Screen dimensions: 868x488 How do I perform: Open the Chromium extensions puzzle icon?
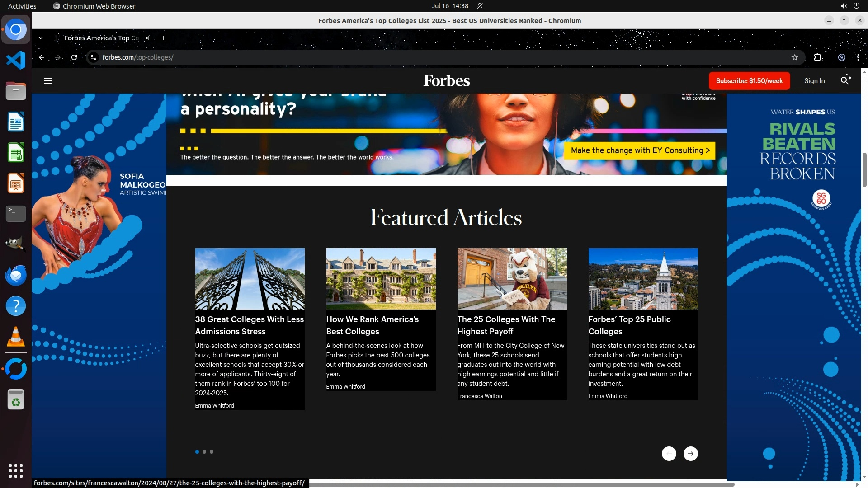click(x=818, y=57)
